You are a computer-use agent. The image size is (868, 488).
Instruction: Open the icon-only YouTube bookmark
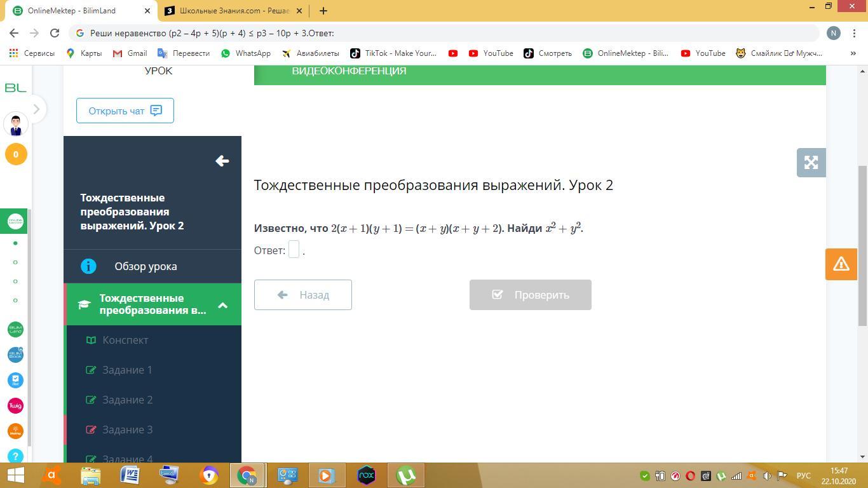[x=453, y=53]
